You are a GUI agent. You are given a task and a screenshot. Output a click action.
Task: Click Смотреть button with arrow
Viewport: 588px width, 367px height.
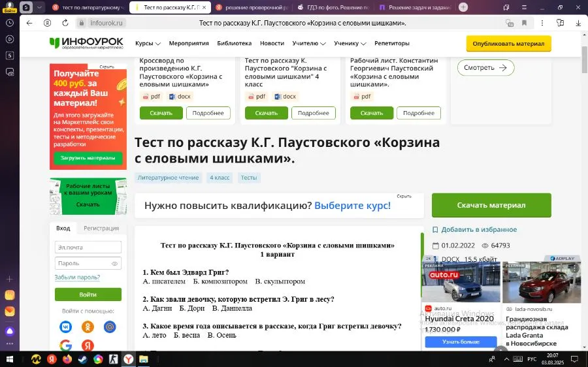tap(485, 67)
